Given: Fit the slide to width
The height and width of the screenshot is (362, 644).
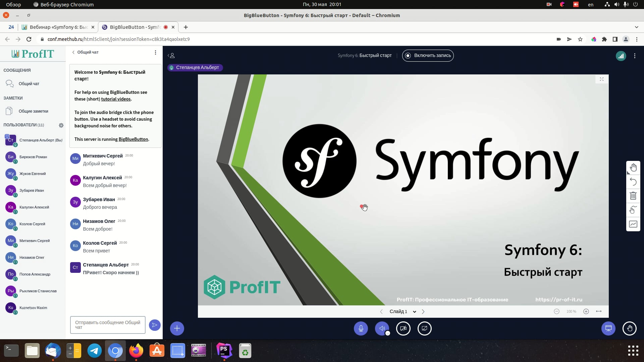Looking at the screenshot, I should click(x=599, y=312).
